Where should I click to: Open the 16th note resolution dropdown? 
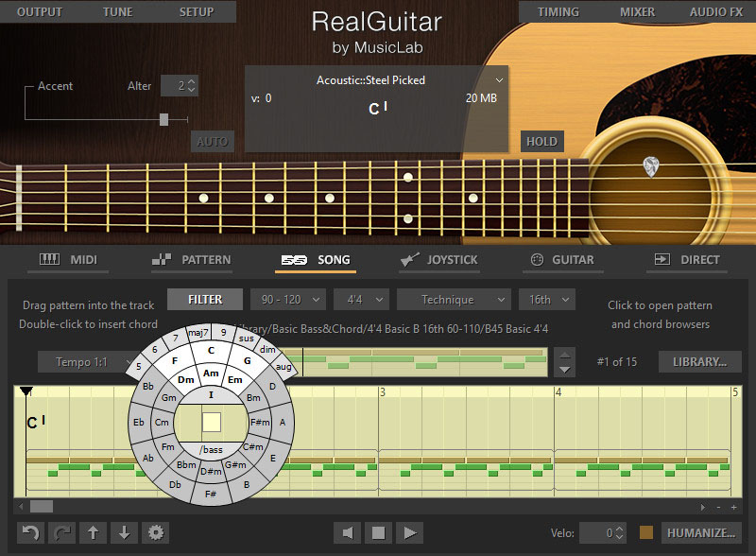(546, 299)
